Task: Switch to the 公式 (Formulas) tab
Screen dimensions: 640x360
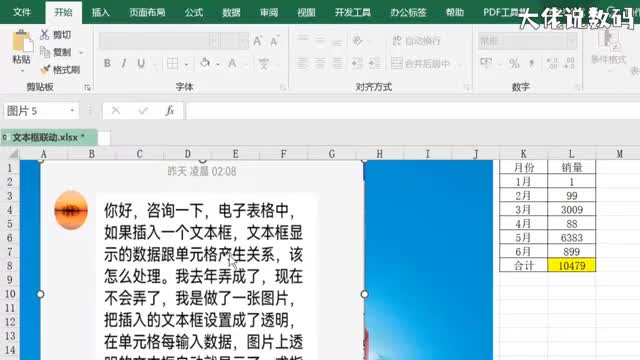Action: 193,12
